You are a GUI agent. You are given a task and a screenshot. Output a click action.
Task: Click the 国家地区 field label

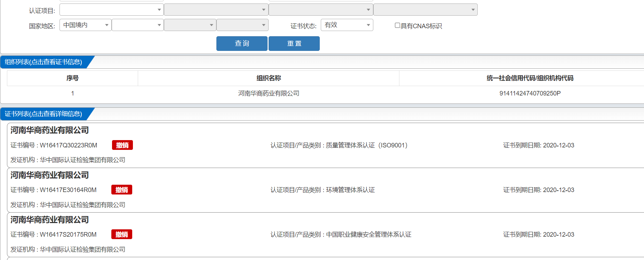tap(42, 26)
